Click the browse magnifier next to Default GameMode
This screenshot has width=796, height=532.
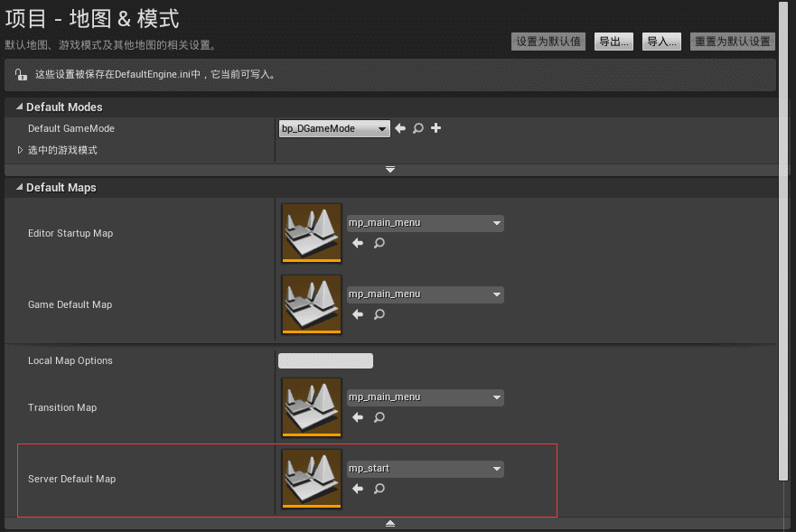pos(418,129)
